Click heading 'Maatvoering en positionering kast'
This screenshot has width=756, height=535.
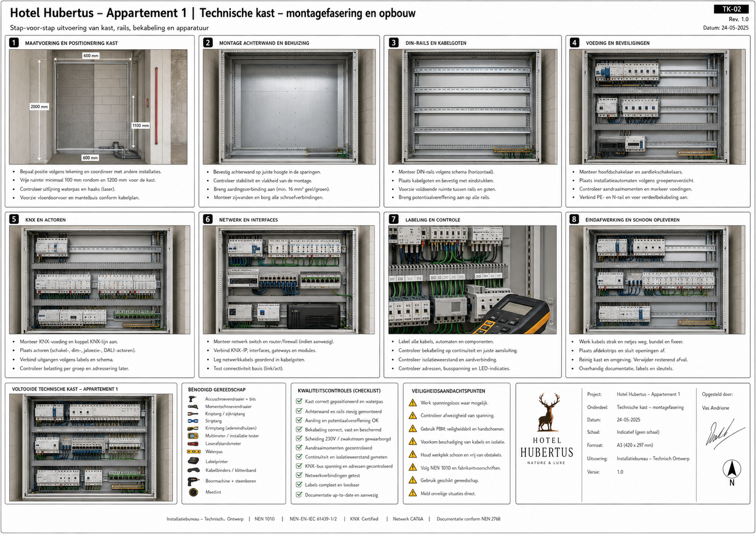click(x=71, y=43)
